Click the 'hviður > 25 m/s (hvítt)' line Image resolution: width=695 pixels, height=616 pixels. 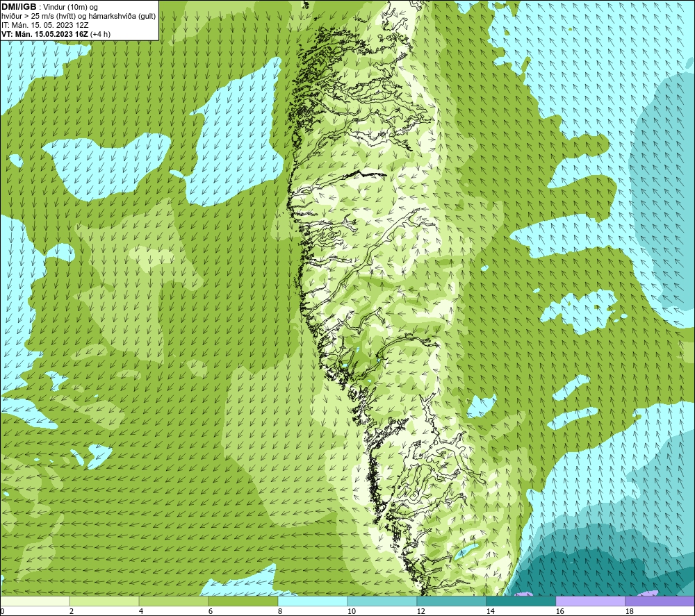[38, 17]
